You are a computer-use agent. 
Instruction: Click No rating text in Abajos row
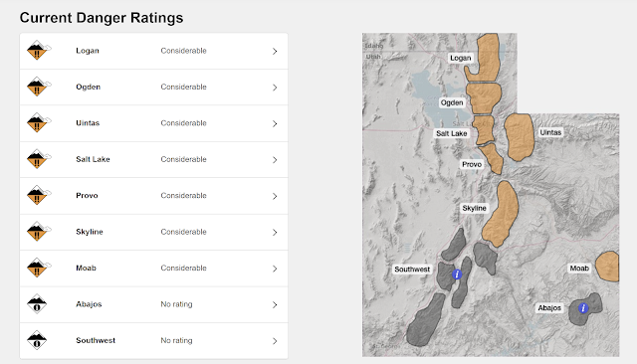(177, 304)
